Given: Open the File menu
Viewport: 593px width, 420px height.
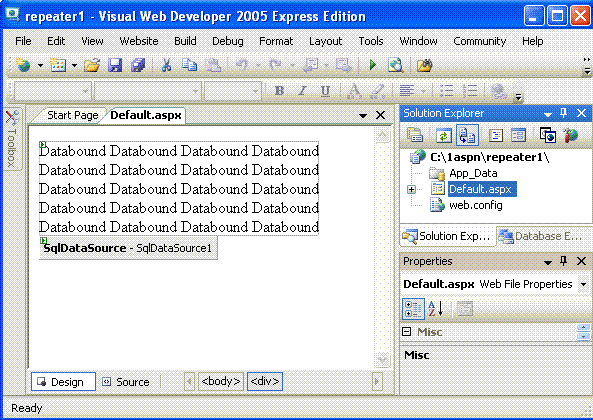Looking at the screenshot, I should pyautogui.click(x=23, y=41).
